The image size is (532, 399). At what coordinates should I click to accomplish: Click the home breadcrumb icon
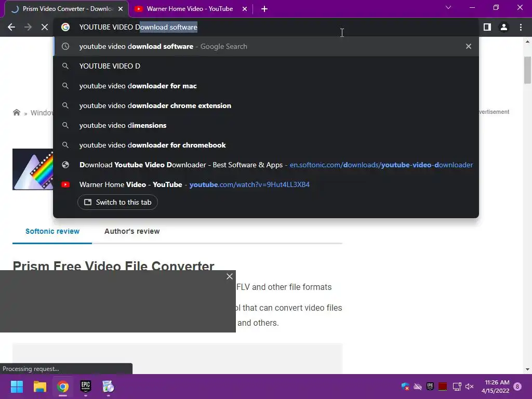tap(16, 112)
